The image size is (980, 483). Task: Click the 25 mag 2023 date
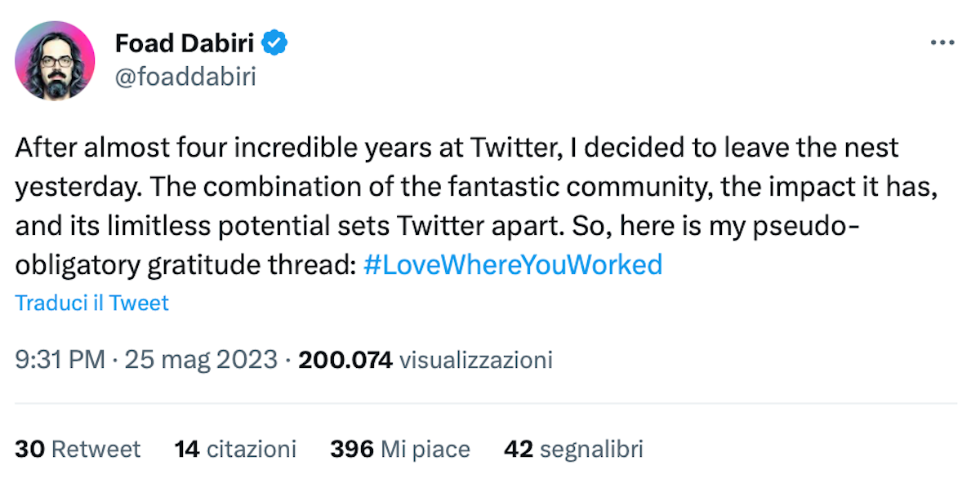(201, 359)
